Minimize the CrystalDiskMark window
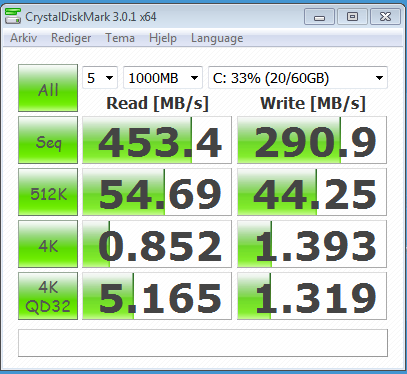Image resolution: width=407 pixels, height=374 pixels. [x=319, y=17]
